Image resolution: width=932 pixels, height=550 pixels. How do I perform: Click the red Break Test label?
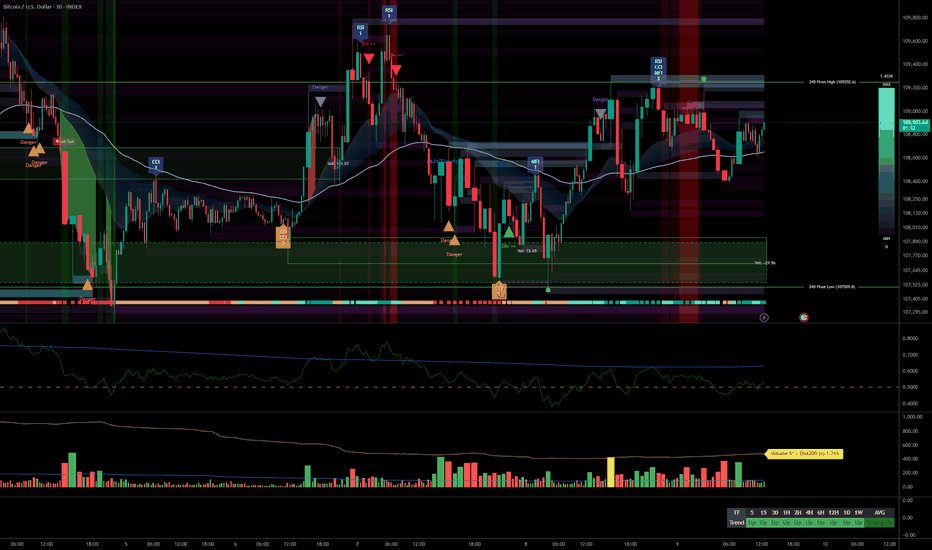point(64,142)
